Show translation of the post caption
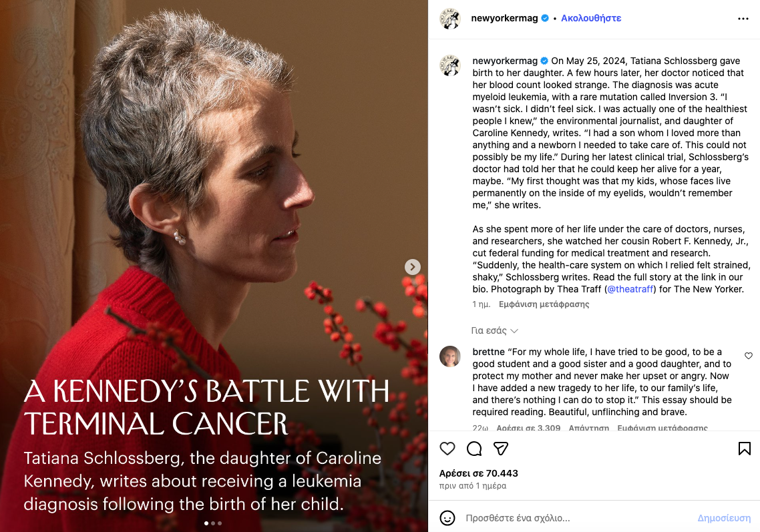The width and height of the screenshot is (760, 532). coord(544,304)
